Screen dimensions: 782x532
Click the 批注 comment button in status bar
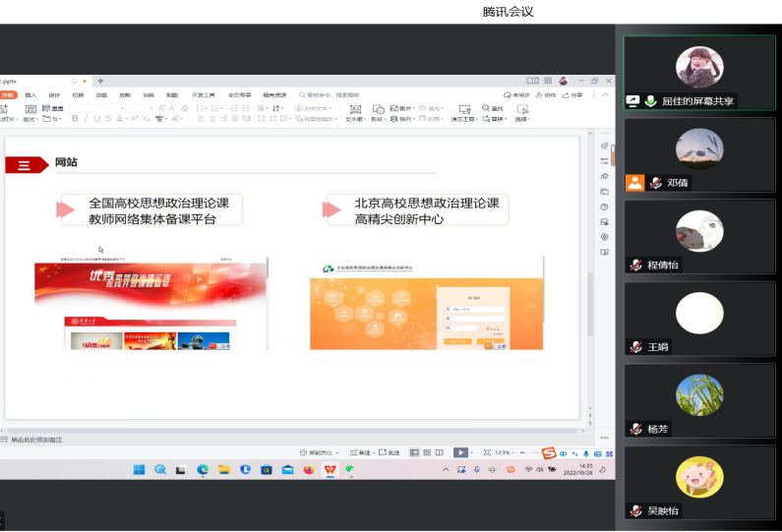pyautogui.click(x=389, y=452)
